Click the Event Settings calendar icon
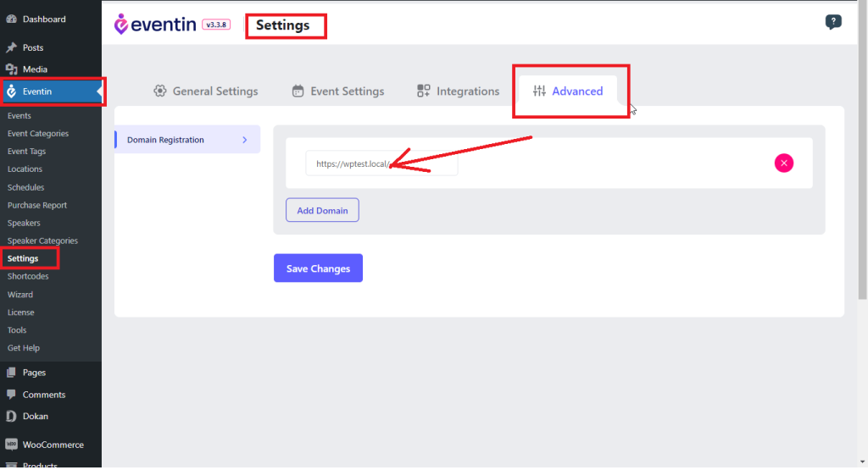Viewport: 868px width, 470px height. [298, 91]
